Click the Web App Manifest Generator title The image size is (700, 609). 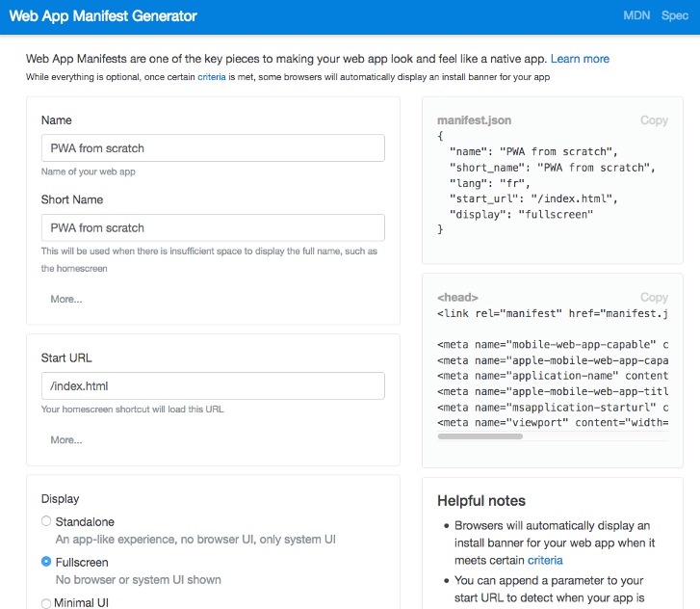(103, 16)
